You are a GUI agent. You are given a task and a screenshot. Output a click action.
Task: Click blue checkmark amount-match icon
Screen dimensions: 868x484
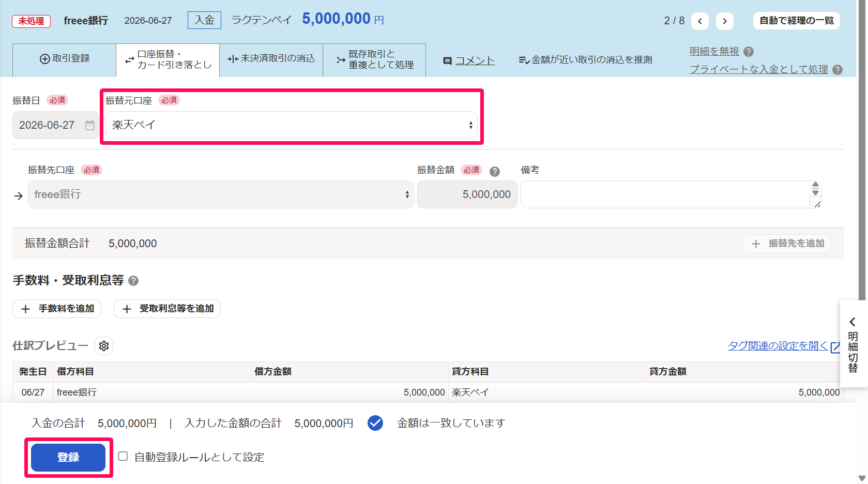click(x=375, y=423)
